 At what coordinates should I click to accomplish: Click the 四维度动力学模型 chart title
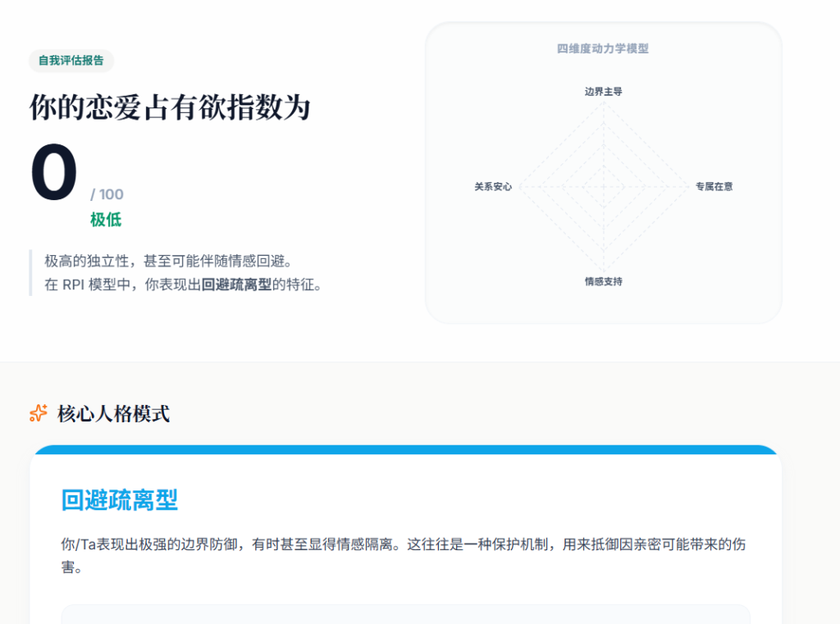(605, 48)
